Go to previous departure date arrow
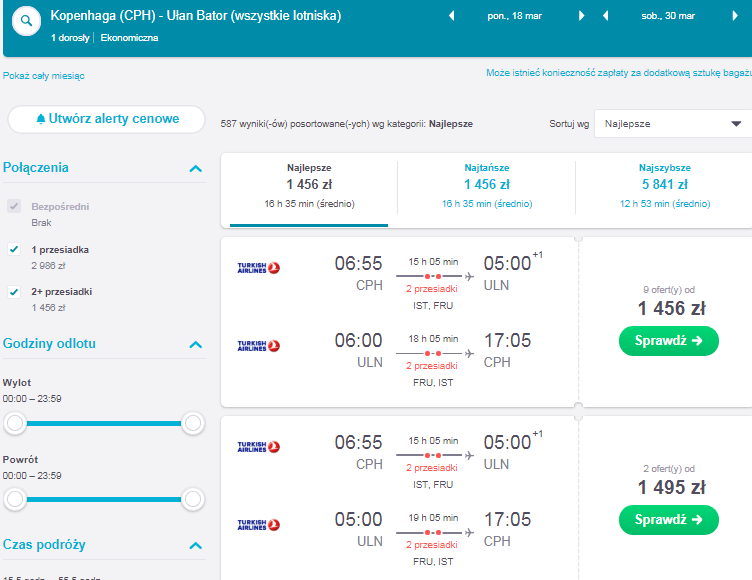Image resolution: width=752 pixels, height=580 pixels. click(451, 16)
